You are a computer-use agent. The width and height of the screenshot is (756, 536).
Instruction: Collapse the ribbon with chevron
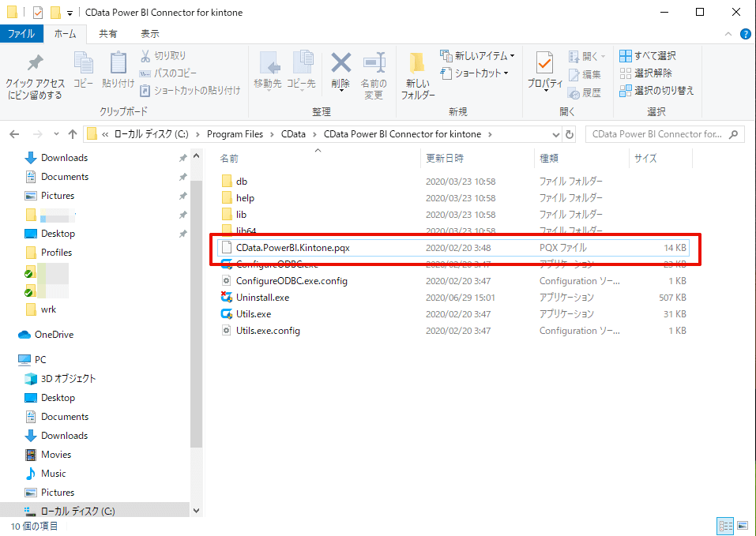[728, 34]
